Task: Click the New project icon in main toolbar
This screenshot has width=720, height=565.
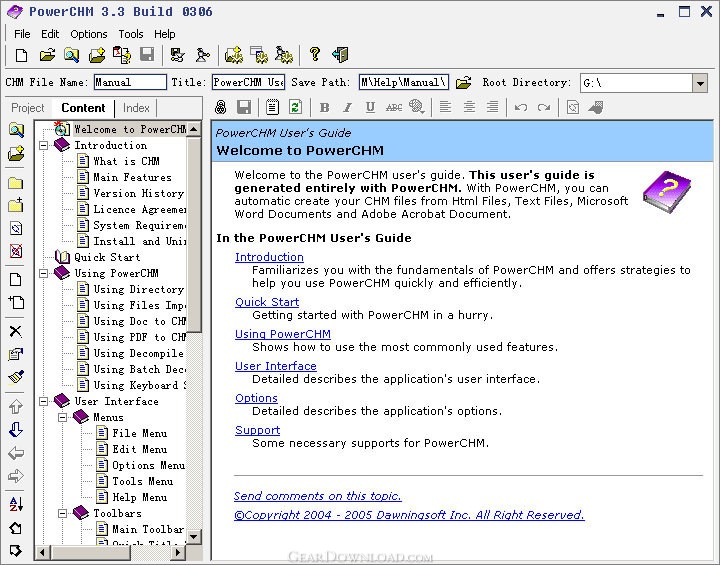Action: 21,55
